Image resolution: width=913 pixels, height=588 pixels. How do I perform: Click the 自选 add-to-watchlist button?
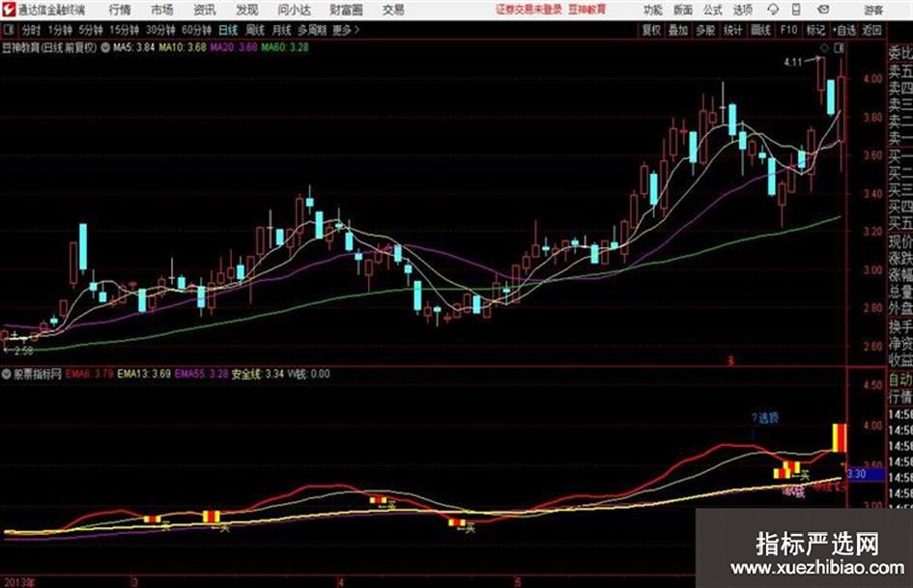[x=843, y=30]
